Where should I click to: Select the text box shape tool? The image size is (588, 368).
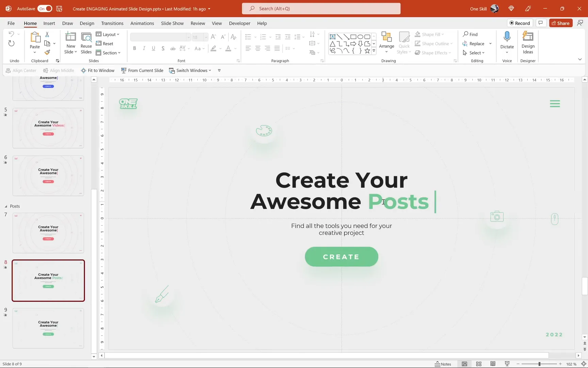(x=332, y=37)
